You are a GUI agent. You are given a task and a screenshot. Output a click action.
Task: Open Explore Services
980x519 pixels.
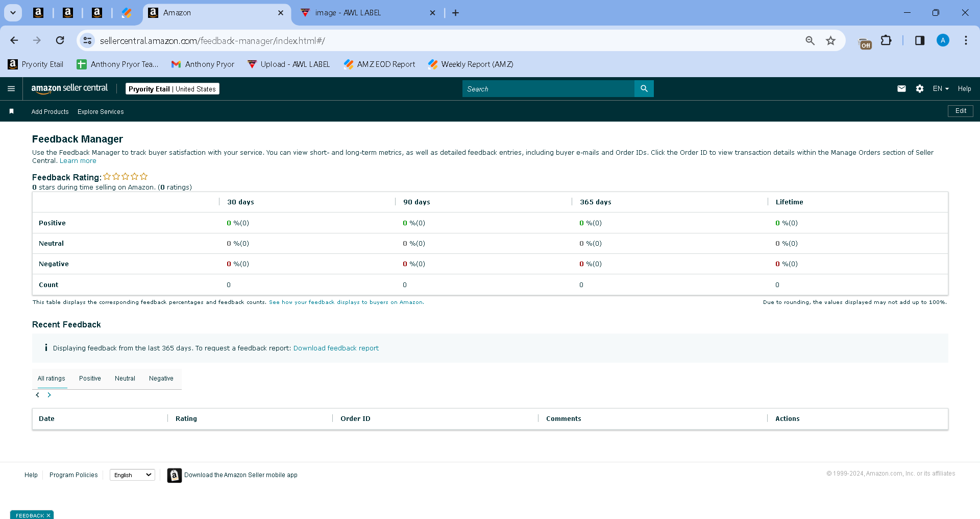click(101, 112)
